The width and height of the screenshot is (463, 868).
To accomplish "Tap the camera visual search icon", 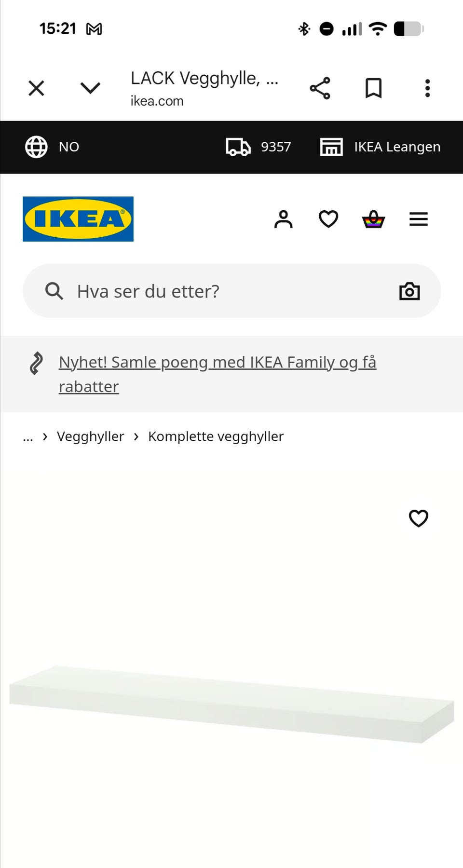I will [x=409, y=291].
